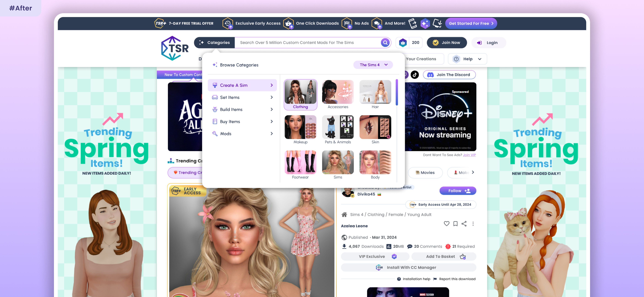Click the TikTok social icon

415,75
